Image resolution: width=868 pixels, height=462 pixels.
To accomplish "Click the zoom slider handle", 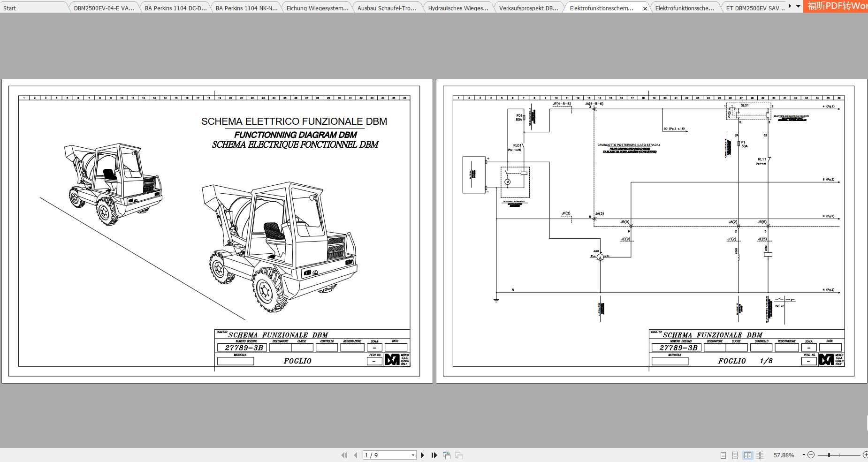I will pos(829,455).
